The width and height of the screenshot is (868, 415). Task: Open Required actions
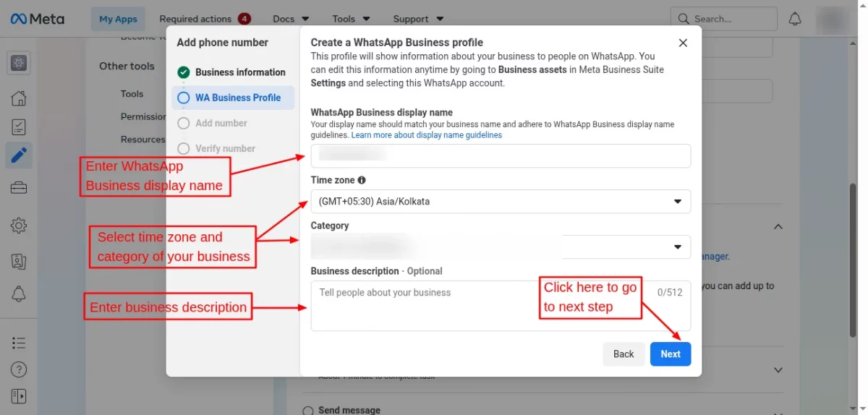205,19
